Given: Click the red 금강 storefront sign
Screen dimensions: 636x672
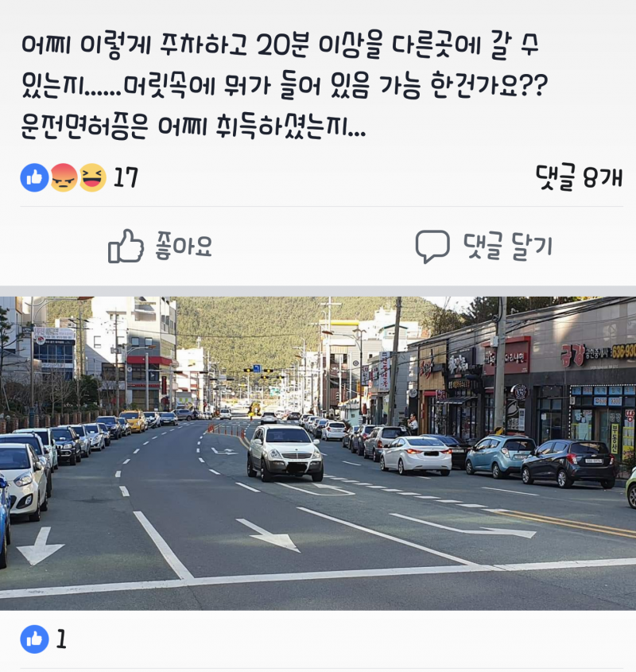Looking at the screenshot, I should (573, 355).
